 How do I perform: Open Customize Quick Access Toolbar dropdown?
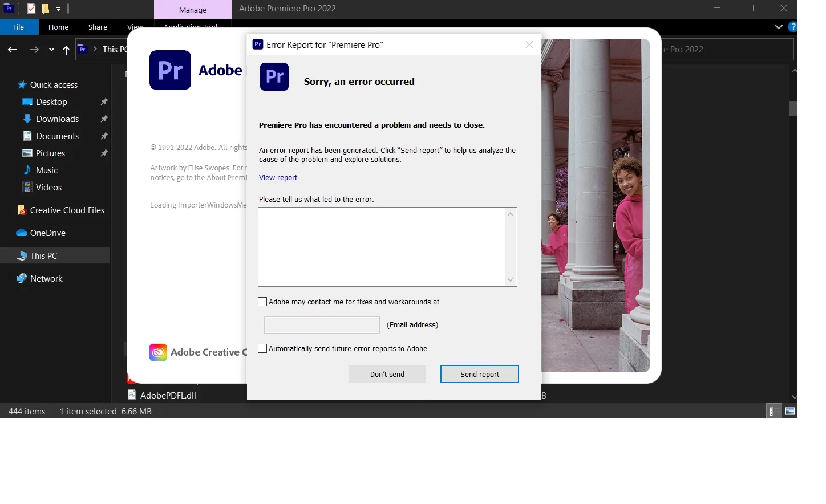click(x=59, y=9)
